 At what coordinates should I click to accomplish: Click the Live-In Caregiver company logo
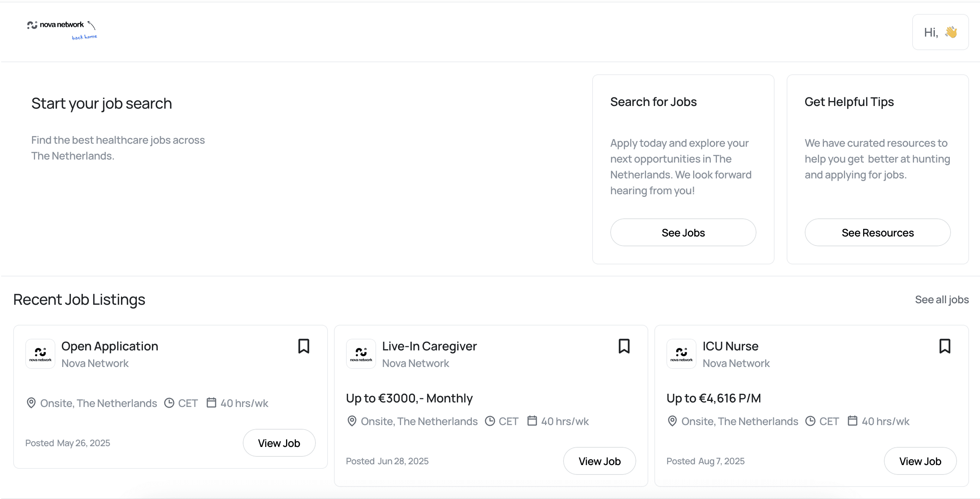(361, 354)
